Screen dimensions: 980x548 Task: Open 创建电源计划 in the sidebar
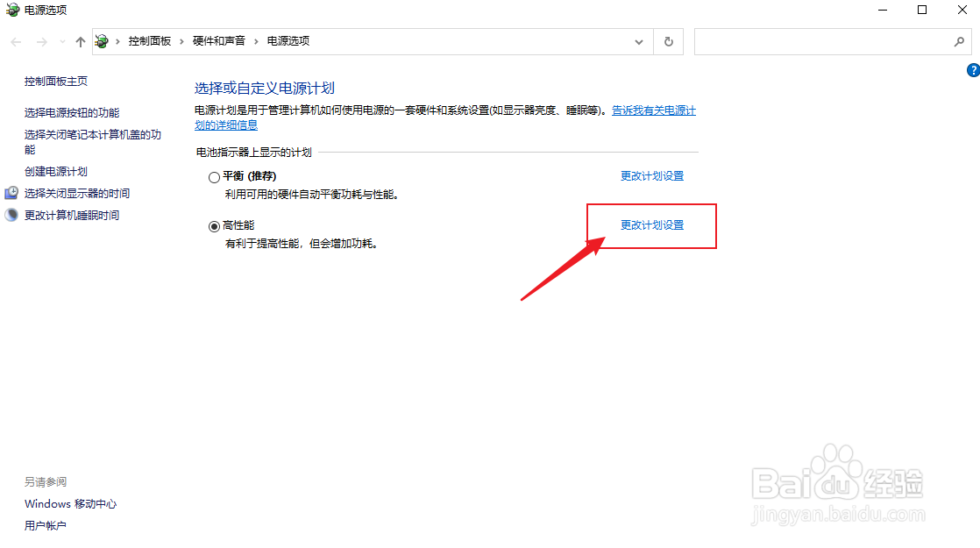point(55,171)
